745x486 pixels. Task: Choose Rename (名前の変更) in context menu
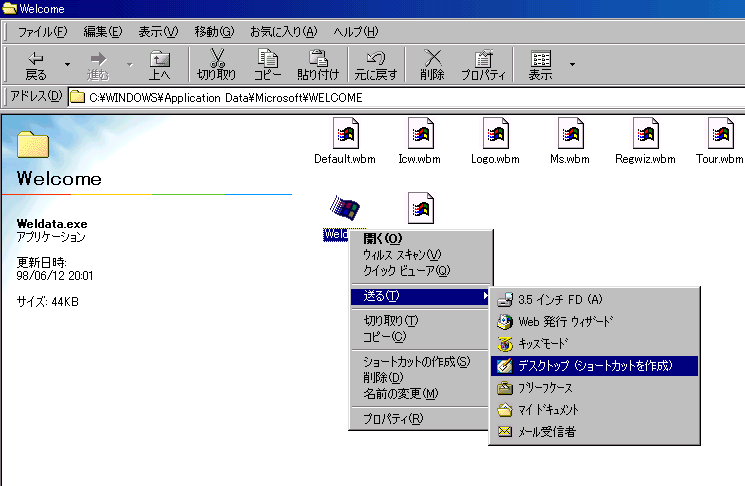click(420, 394)
